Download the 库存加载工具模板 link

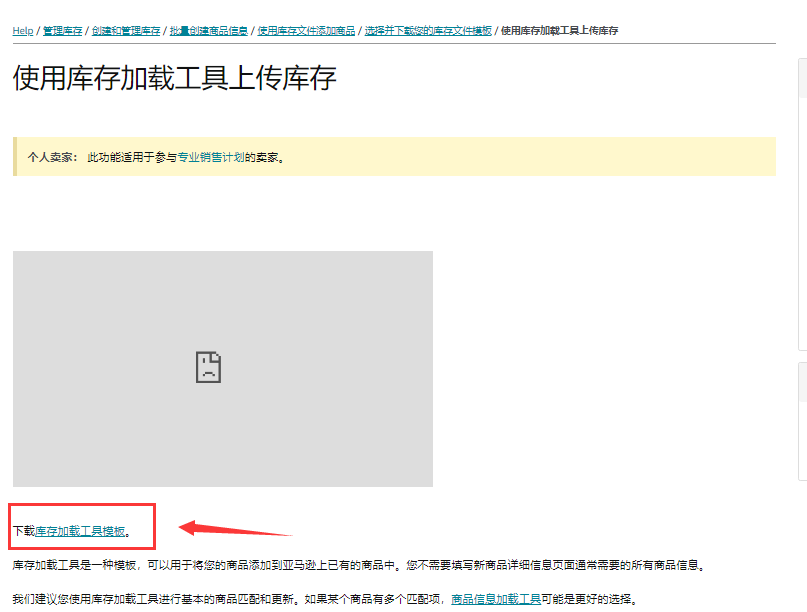(x=80, y=531)
